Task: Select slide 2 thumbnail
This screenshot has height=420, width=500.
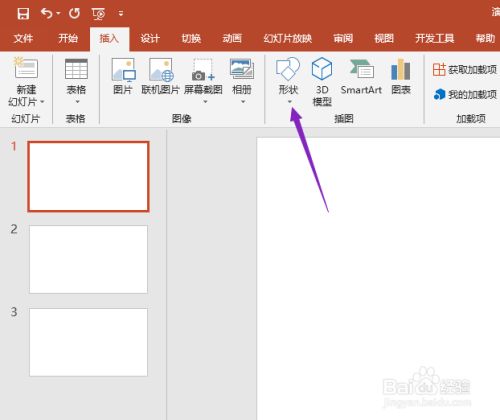Action: [88, 259]
